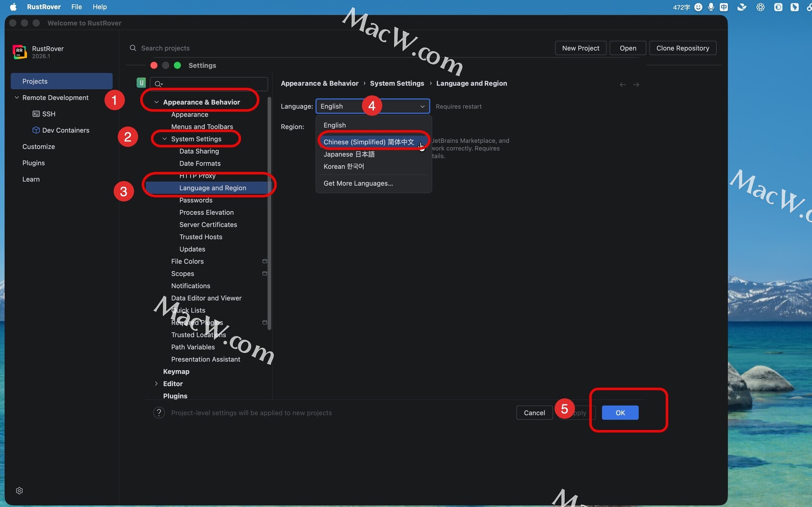Collapse the Appearance & Behavior tree node
The image size is (812, 507).
(156, 102)
